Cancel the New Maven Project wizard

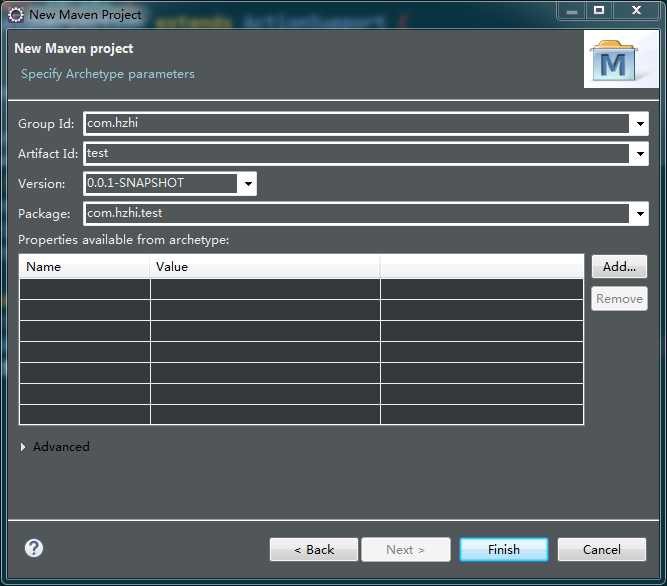point(601,549)
